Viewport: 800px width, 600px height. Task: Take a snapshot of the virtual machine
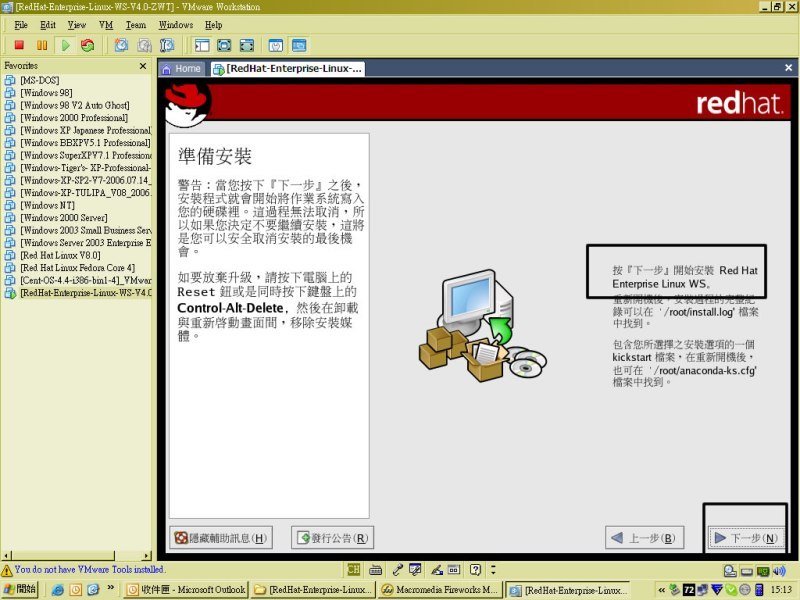coord(121,45)
